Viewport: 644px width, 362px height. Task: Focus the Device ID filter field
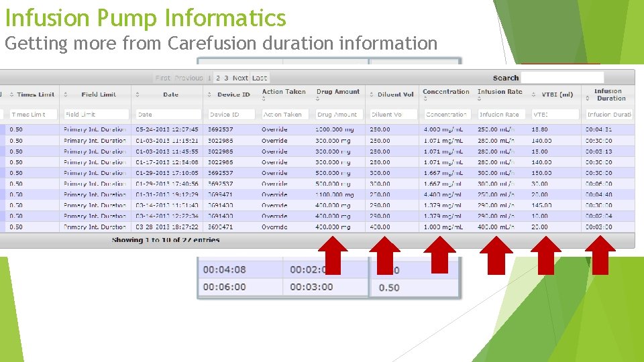[231, 115]
